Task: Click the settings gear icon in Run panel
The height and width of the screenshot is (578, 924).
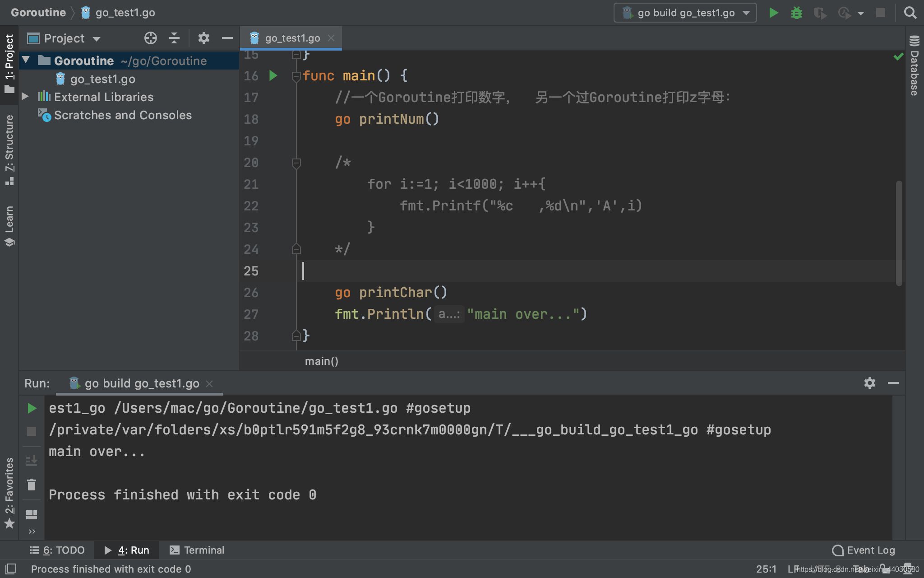Action: pyautogui.click(x=869, y=382)
